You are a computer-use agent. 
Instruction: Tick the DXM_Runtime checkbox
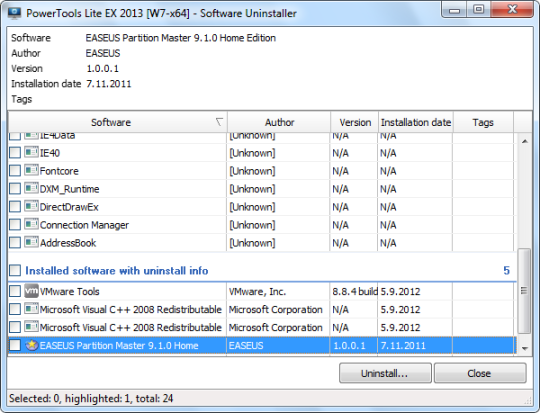pyautogui.click(x=15, y=188)
